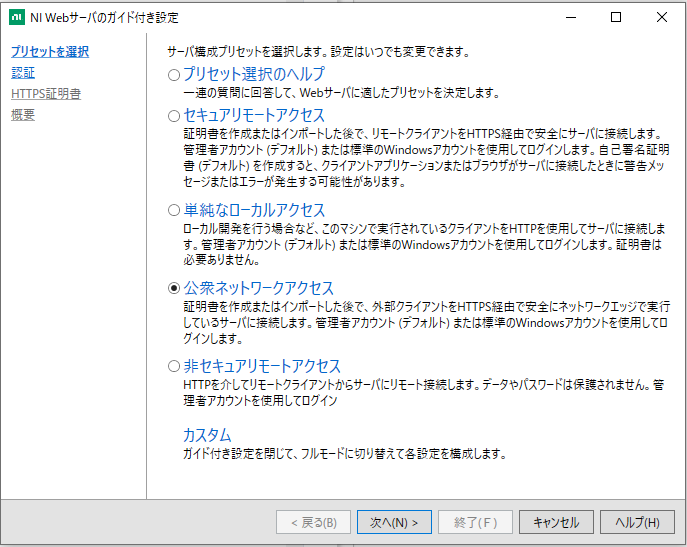Click the 次へ(N) > button

pyautogui.click(x=394, y=522)
